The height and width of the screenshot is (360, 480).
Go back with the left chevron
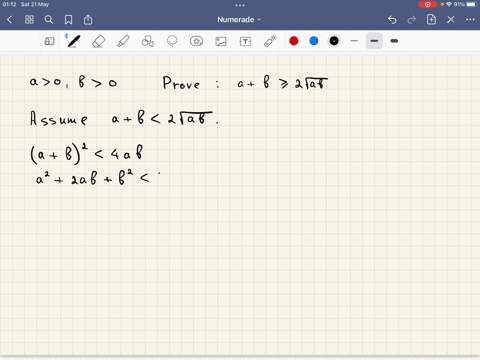[9, 20]
